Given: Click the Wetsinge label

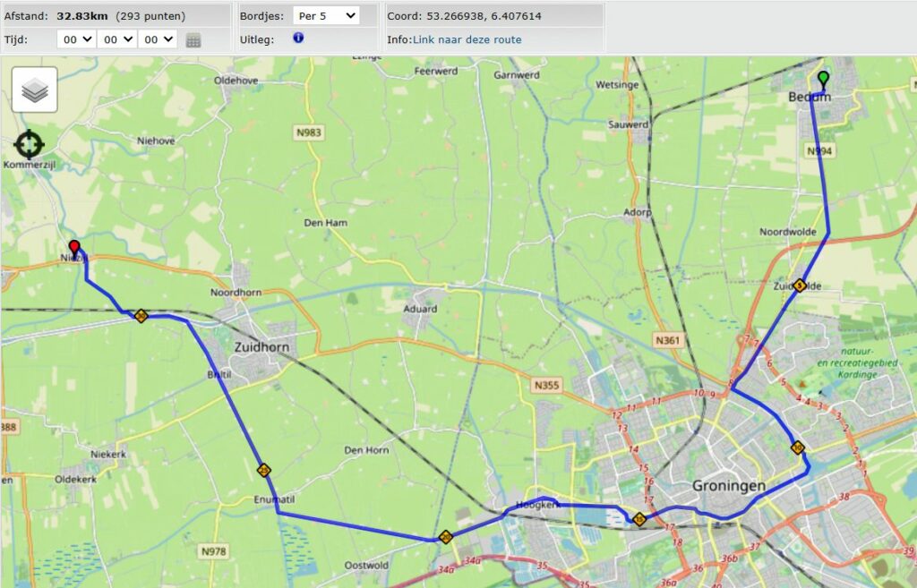Looking at the screenshot, I should pos(617,85).
